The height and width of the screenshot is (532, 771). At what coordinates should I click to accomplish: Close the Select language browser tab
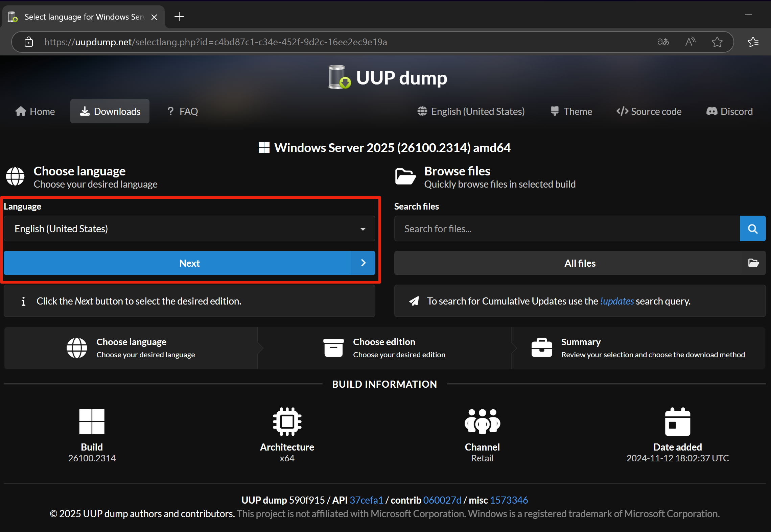coord(154,17)
